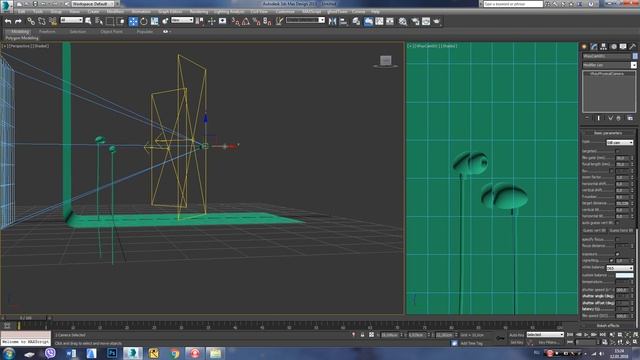The height and width of the screenshot is (360, 640).
Task: Pick the Rectangular Selection Region tool
Action: pyautogui.click(x=110, y=21)
